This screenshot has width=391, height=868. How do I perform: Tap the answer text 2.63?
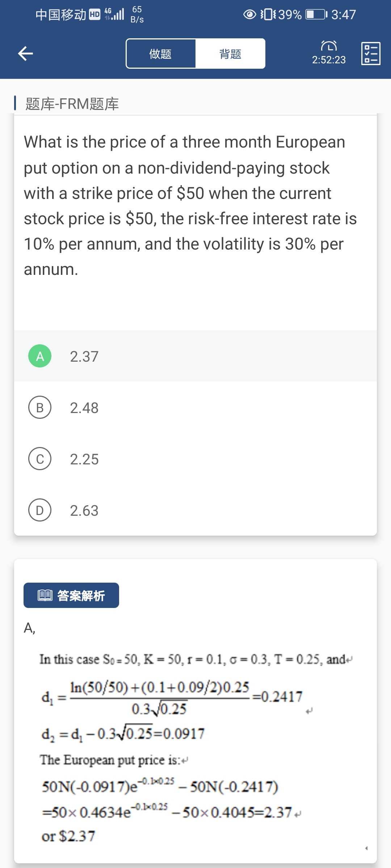pos(84,511)
